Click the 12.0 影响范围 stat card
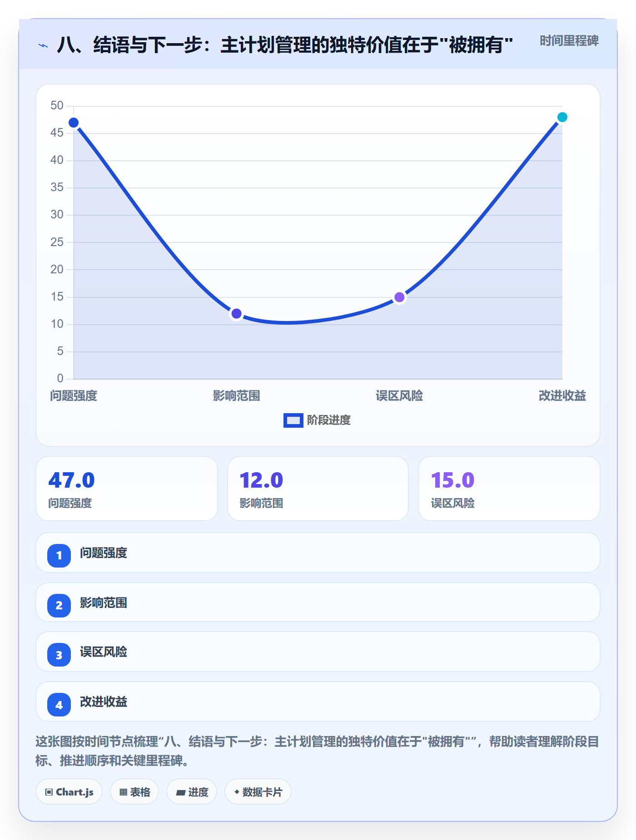The width and height of the screenshot is (636, 840). pyautogui.click(x=318, y=489)
